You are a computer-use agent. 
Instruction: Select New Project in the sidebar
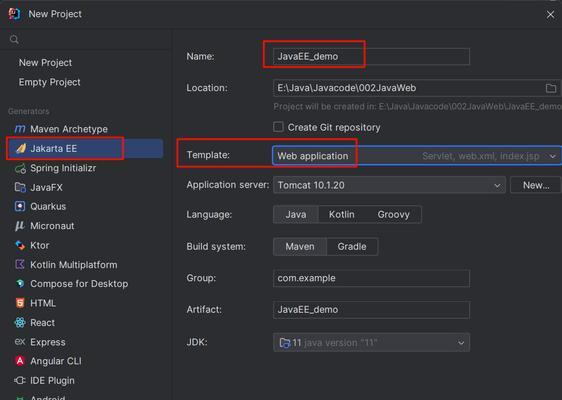click(x=45, y=63)
